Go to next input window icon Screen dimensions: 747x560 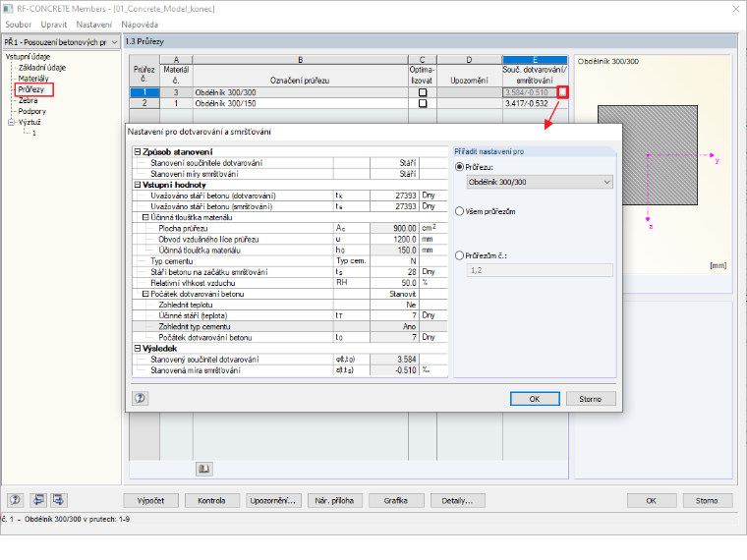tap(59, 500)
